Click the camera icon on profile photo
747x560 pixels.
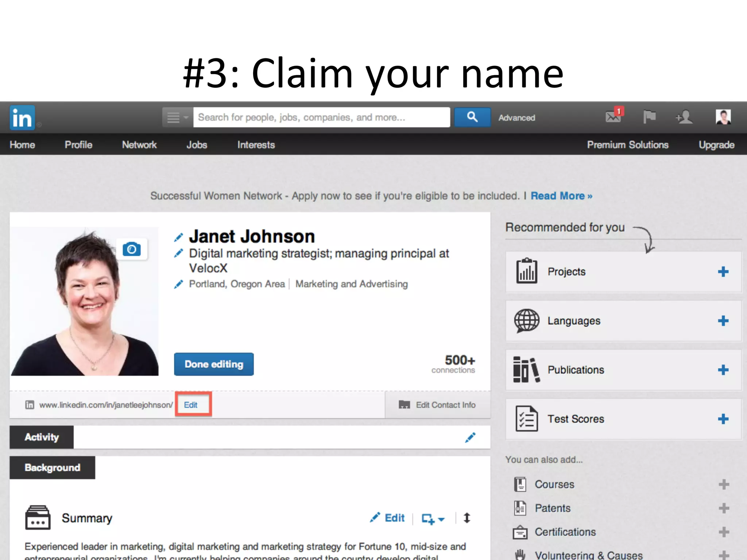132,249
